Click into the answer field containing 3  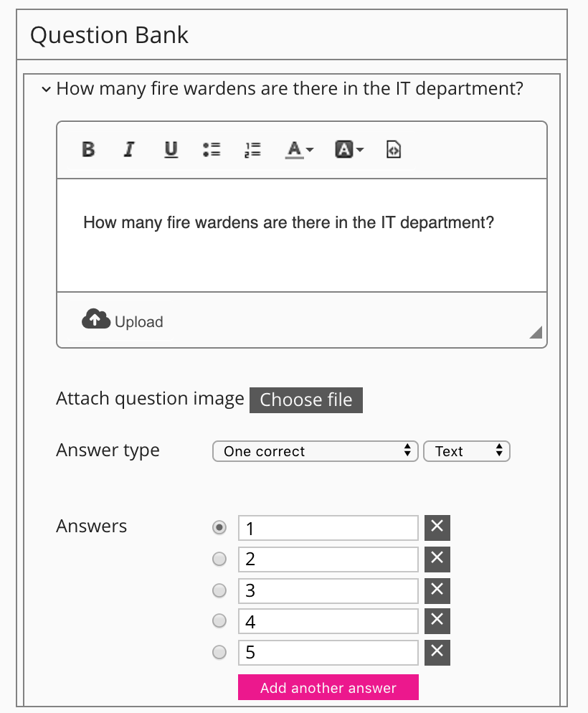tap(328, 590)
